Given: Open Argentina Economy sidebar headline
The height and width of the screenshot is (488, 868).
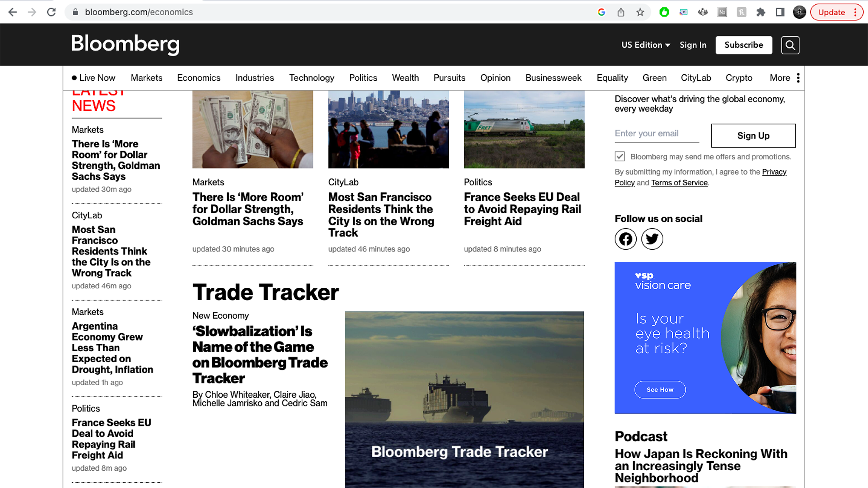Looking at the screenshot, I should pyautogui.click(x=112, y=348).
